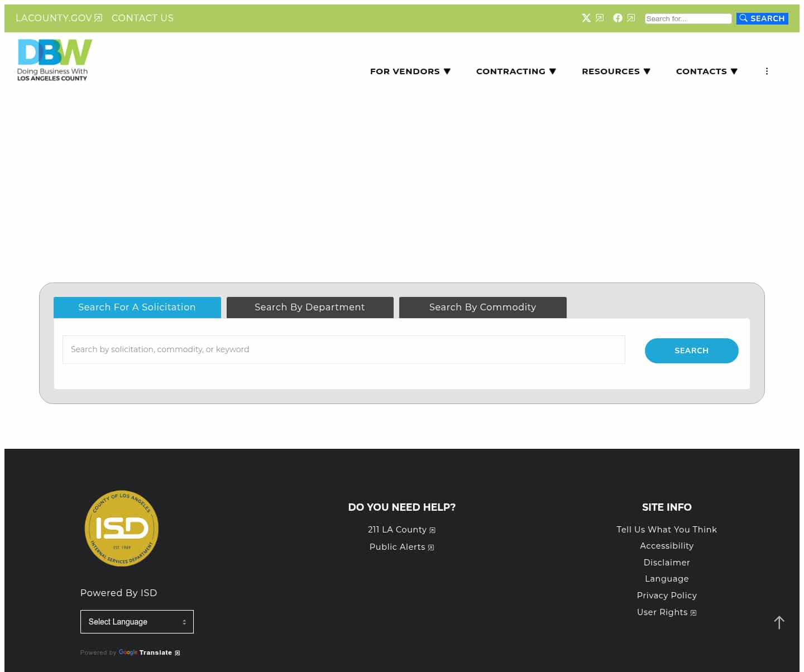The width and height of the screenshot is (804, 672).
Task: Open the X (Twitter) social icon
Action: point(586,18)
